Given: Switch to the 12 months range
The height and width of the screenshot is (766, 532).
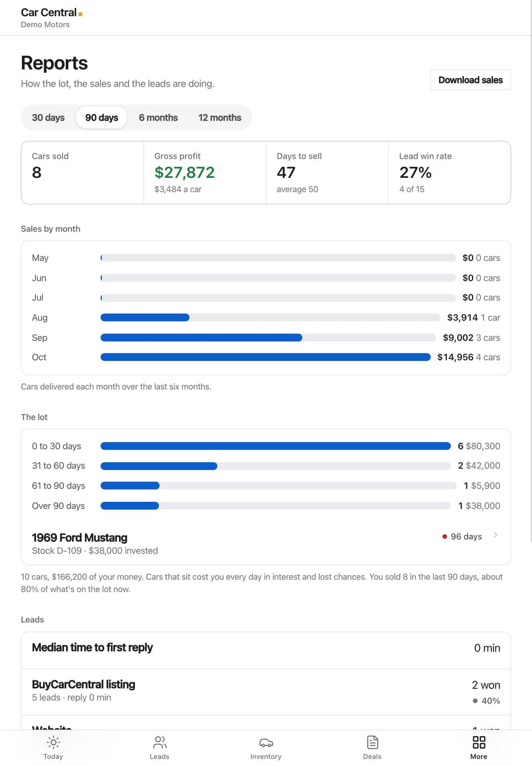Looking at the screenshot, I should click(x=220, y=118).
